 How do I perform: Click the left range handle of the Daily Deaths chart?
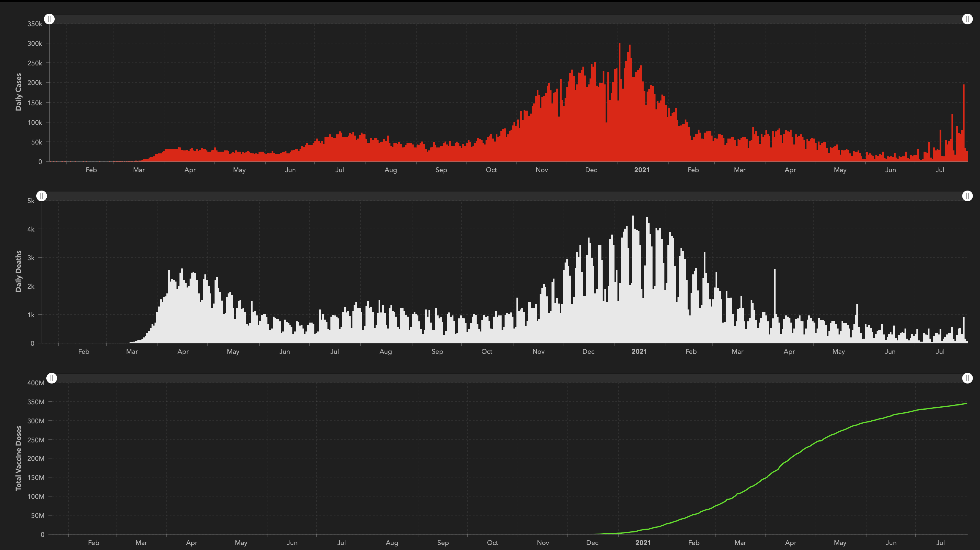pyautogui.click(x=42, y=196)
